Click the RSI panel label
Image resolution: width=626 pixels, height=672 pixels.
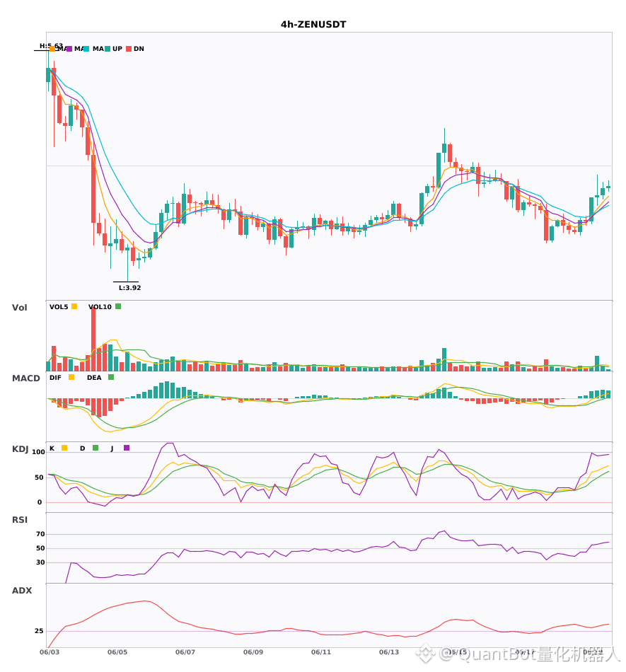click(20, 520)
